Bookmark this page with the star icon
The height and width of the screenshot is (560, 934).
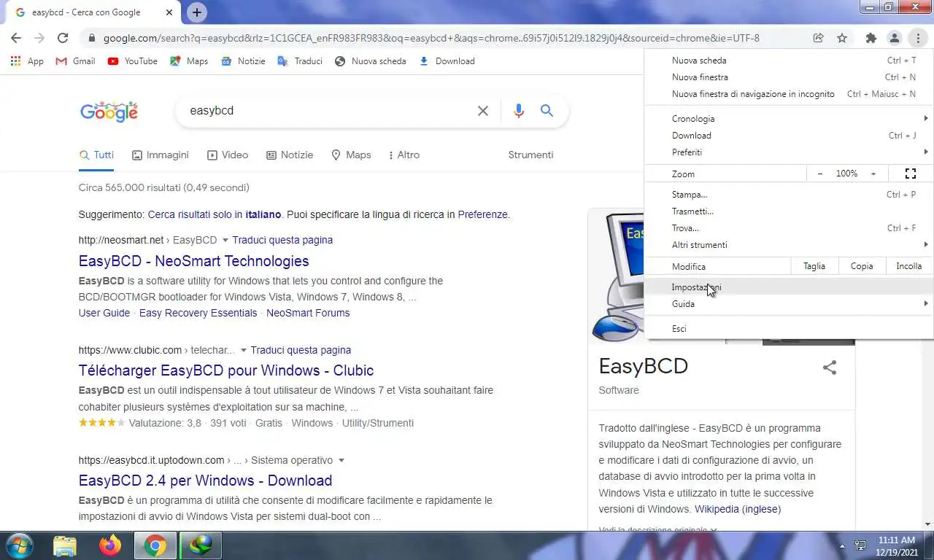pyautogui.click(x=842, y=38)
